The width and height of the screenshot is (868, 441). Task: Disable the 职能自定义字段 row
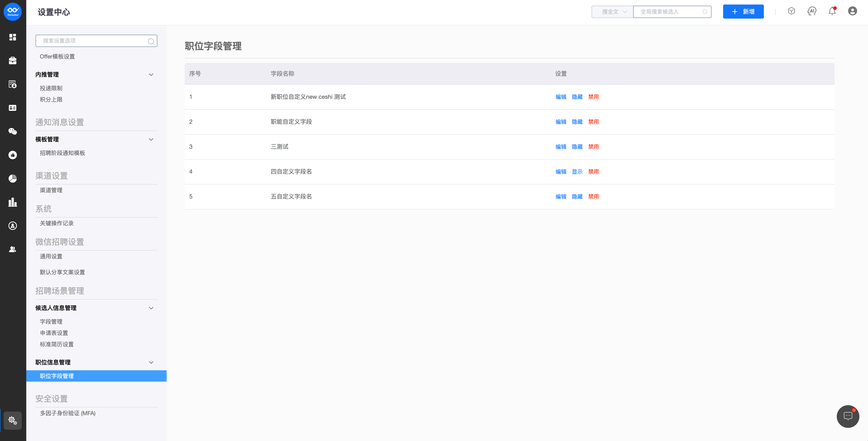(x=593, y=122)
